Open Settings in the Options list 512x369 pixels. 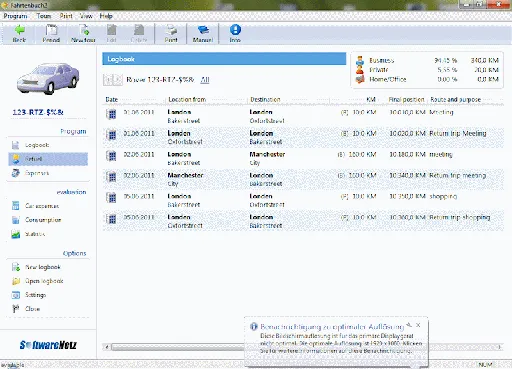[x=48, y=295]
